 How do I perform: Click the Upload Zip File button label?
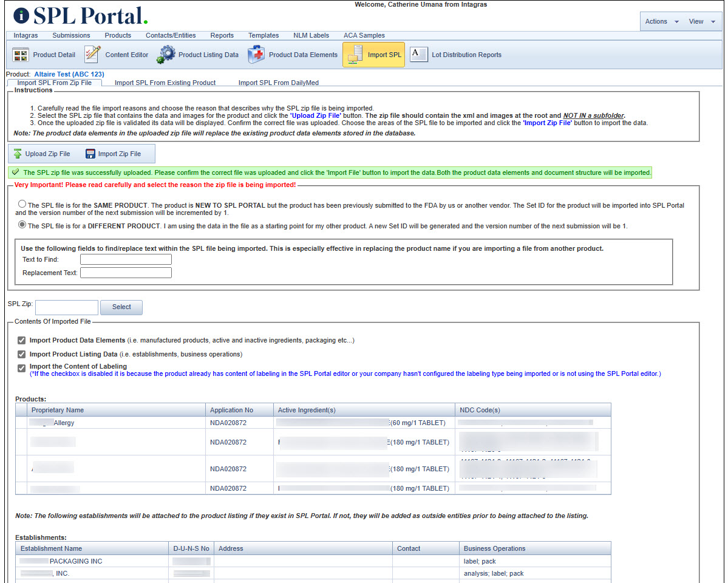(x=47, y=154)
